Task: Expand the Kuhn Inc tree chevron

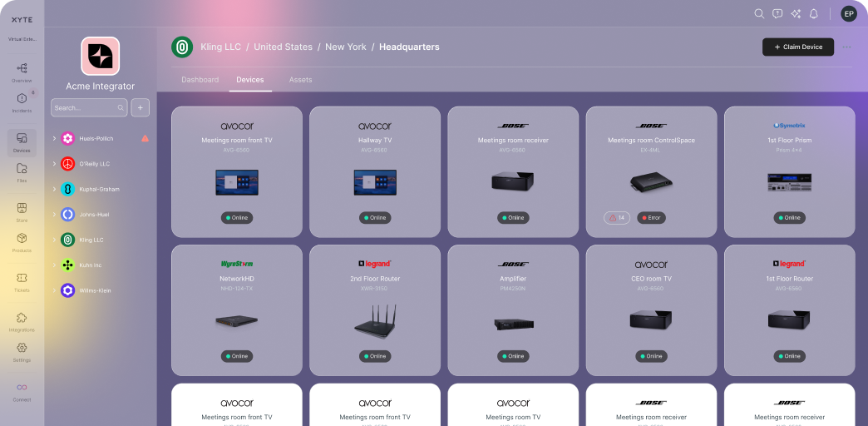Action: point(54,265)
